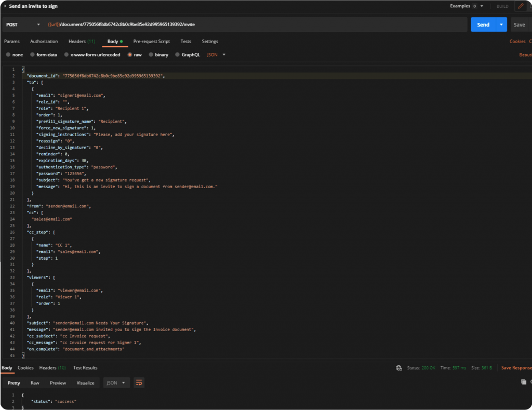
Task: Open the Send button dropdown arrow
Action: coord(501,24)
